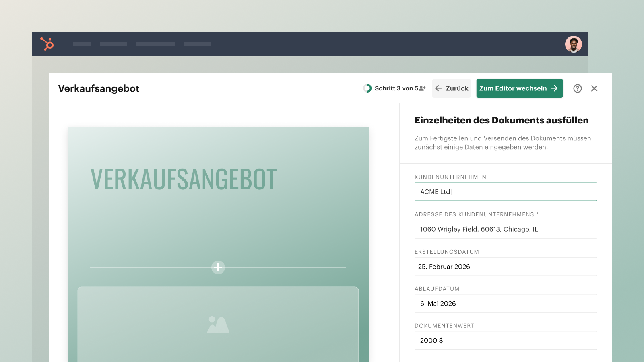
Task: Click the second navigation item in top bar
Action: [x=113, y=44]
